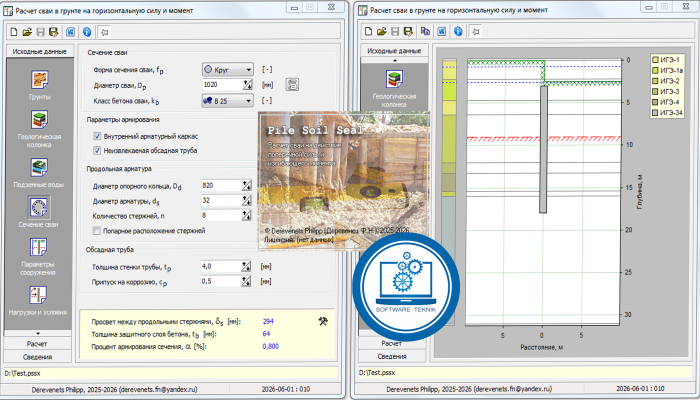The height and width of the screenshot is (400, 700).
Task: Click value 0,800 for Процент армирования
Action: [271, 346]
